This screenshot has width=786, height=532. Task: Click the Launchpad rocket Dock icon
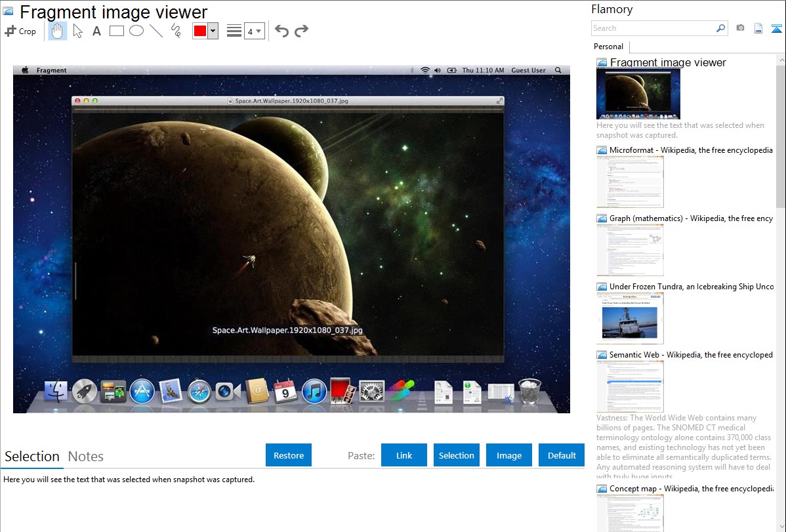[84, 391]
